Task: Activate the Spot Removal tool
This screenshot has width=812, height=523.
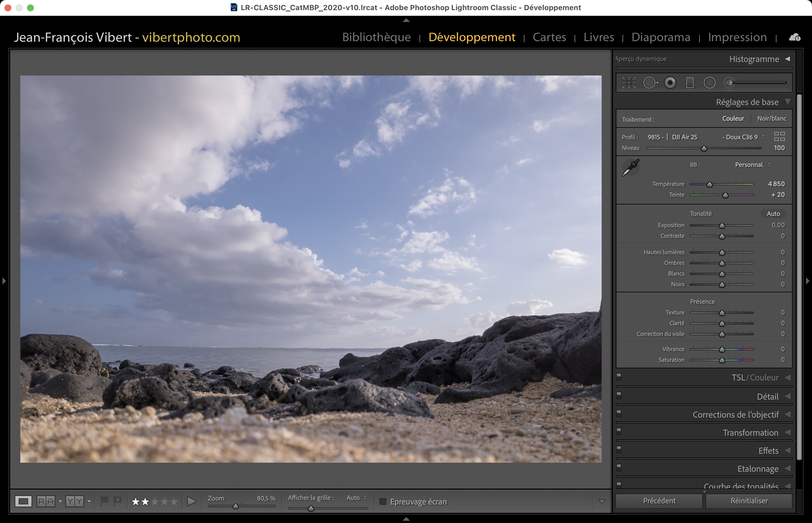Action: pos(650,83)
